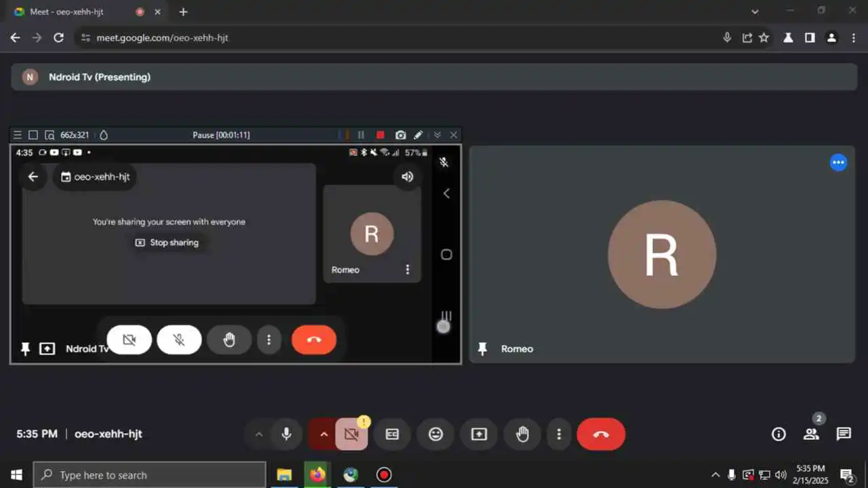
Task: Click the Android home navigation button
Action: (x=446, y=255)
